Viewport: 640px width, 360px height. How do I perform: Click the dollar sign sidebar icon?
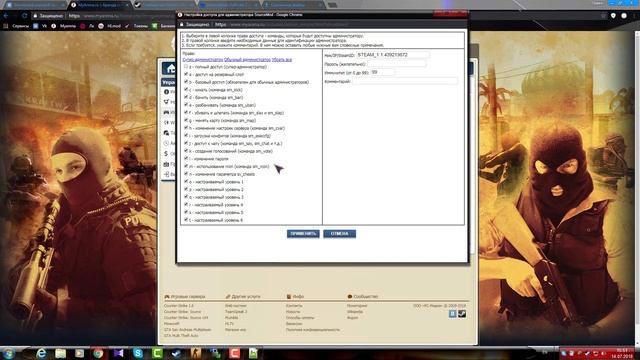click(x=166, y=153)
